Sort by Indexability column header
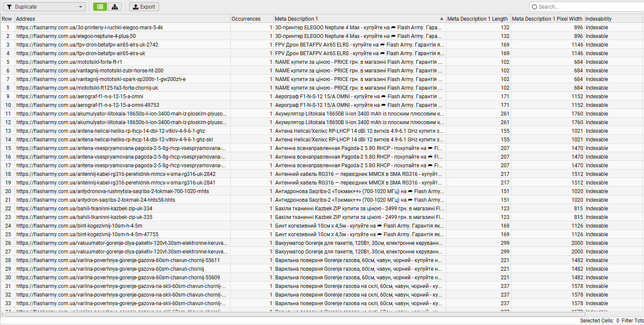This screenshot has height=325, width=644. pyautogui.click(x=613, y=19)
